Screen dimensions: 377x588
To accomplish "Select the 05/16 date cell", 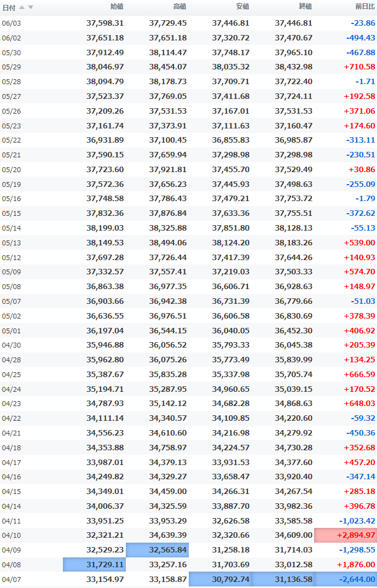I will pyautogui.click(x=11, y=199).
